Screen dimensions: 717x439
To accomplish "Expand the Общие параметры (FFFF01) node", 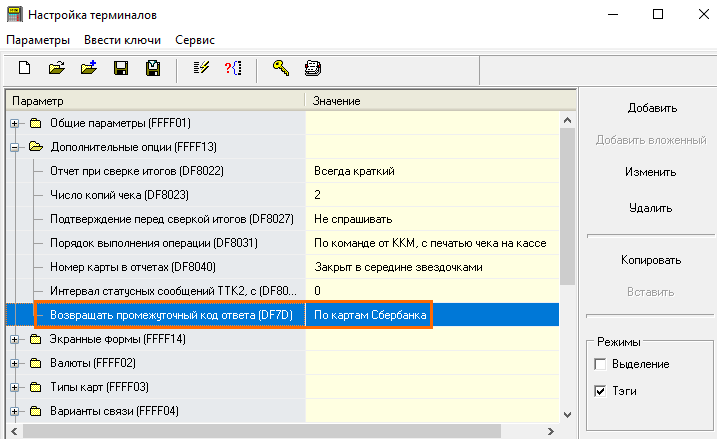I will point(15,124).
